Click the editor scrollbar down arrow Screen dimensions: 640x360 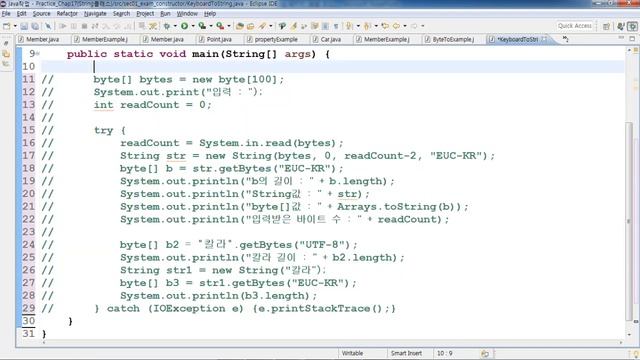click(629, 334)
